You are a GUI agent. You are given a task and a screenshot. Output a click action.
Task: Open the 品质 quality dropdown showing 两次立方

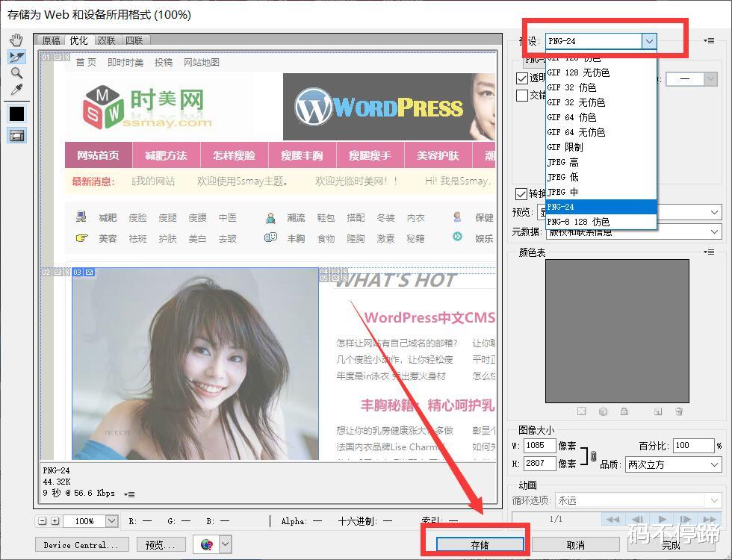pos(671,464)
